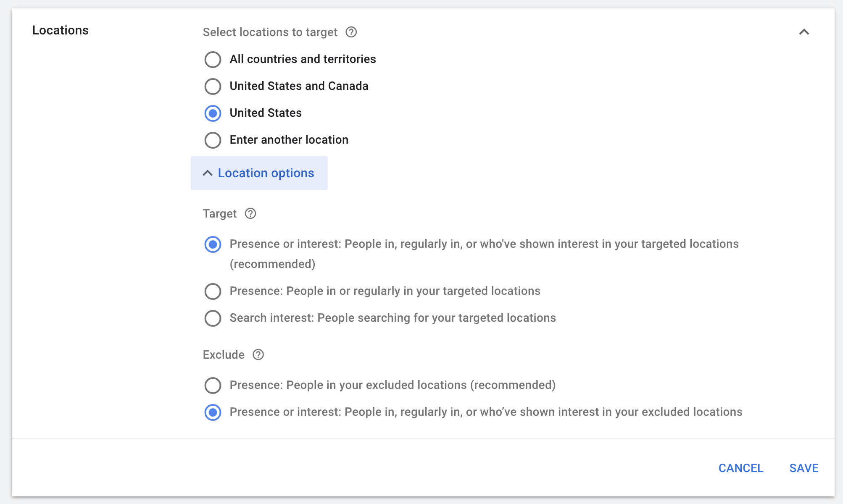Select exclude Presence or interest option
This screenshot has height=504, width=843.
click(x=213, y=412)
